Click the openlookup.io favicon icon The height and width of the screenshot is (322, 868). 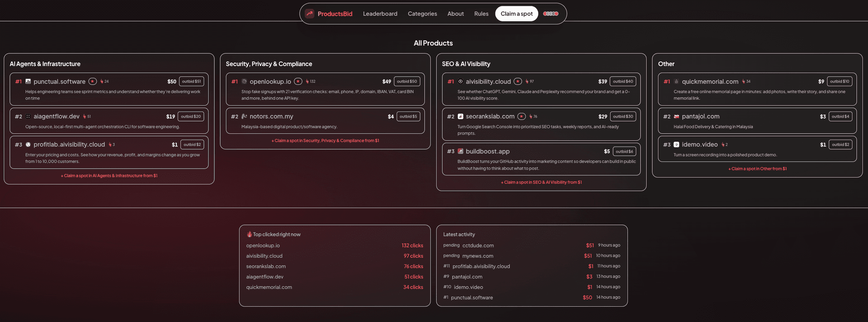coord(244,81)
